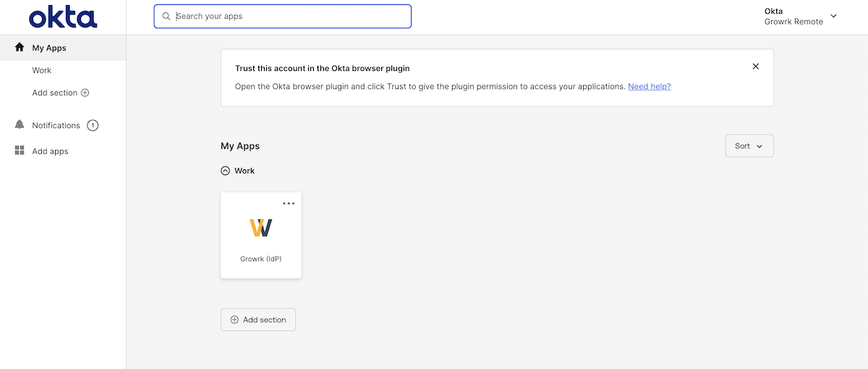Image resolution: width=868 pixels, height=369 pixels.
Task: Focus the Search your apps field
Action: 289,16
